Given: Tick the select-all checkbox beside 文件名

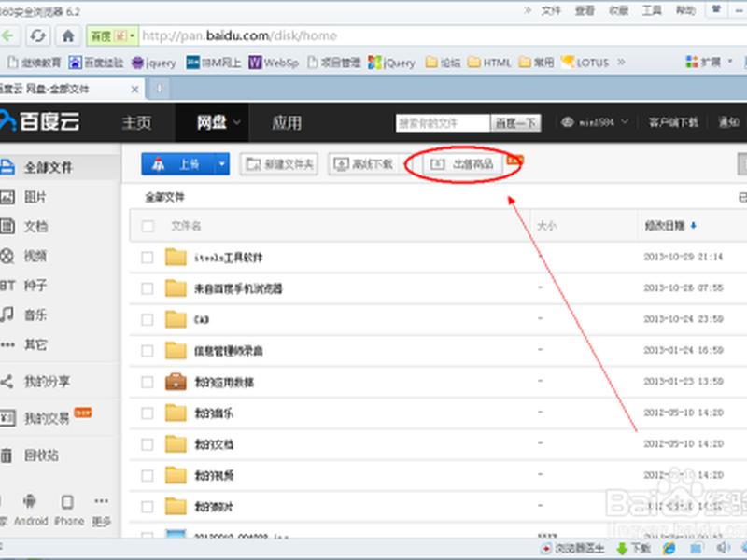Looking at the screenshot, I should [148, 226].
